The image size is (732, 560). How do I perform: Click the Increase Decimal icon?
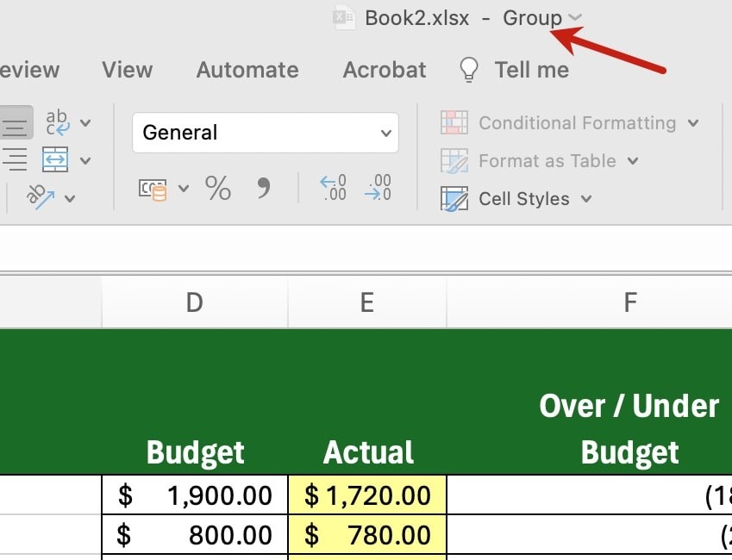pyautogui.click(x=332, y=188)
